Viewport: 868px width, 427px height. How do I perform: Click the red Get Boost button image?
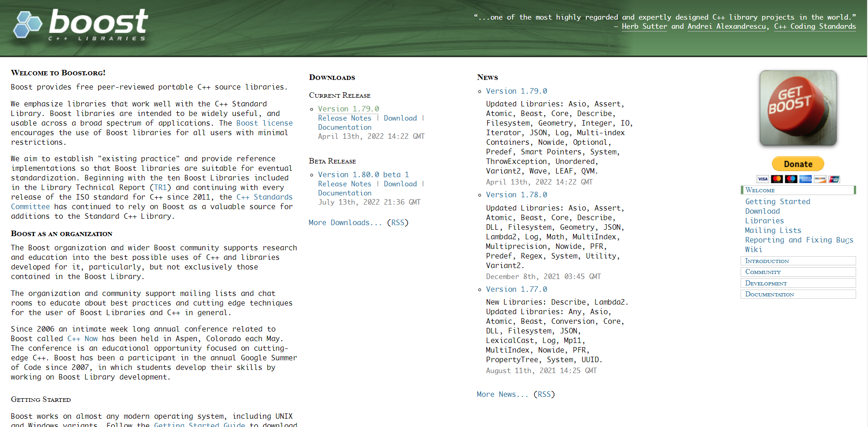pyautogui.click(x=798, y=108)
